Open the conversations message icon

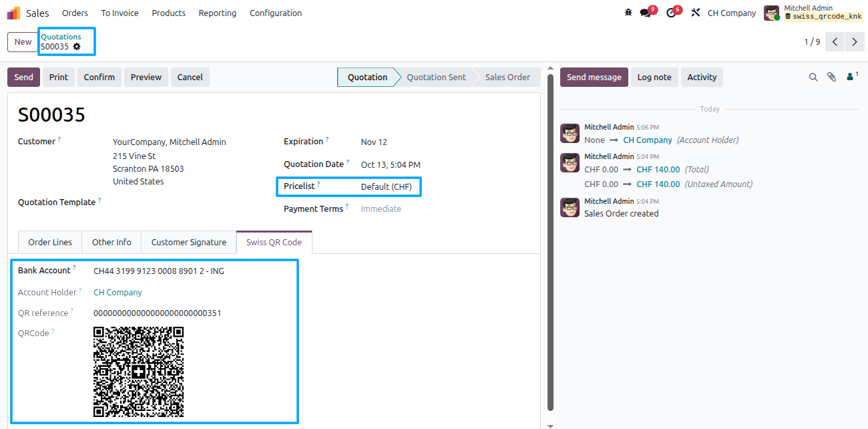(646, 13)
